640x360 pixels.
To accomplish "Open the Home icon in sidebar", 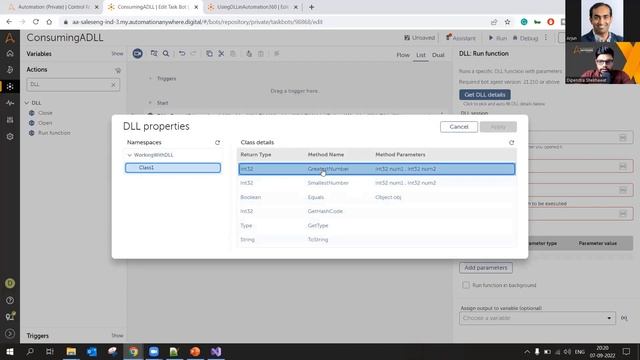I will click(x=10, y=53).
